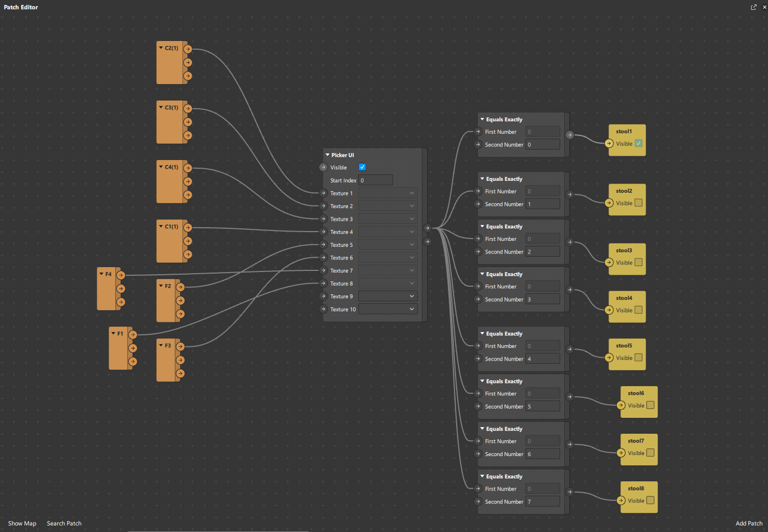Click the Visible input port on Picker UI
Viewport: 768px width, 532px height.
323,167
